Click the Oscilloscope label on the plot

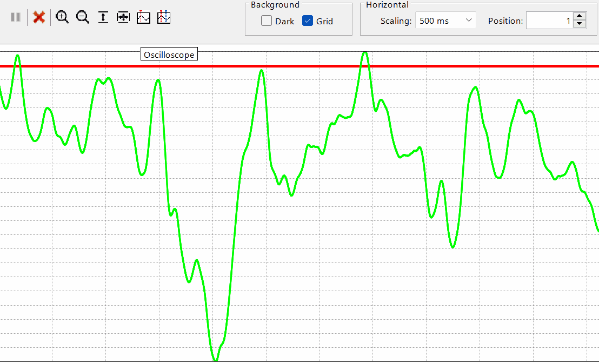click(169, 55)
